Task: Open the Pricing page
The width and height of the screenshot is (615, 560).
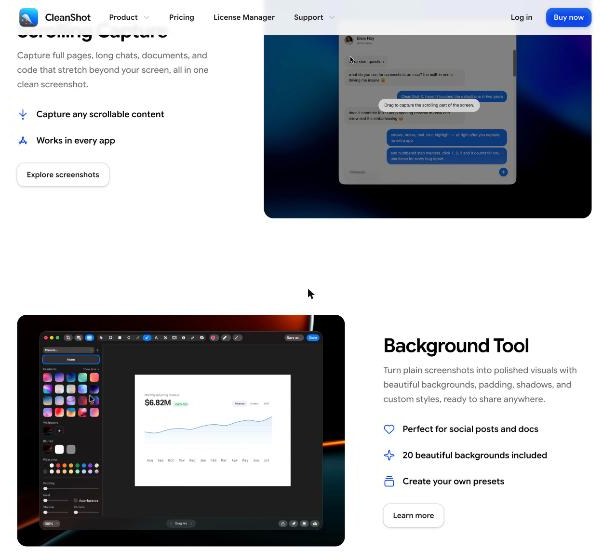Action: (x=182, y=17)
